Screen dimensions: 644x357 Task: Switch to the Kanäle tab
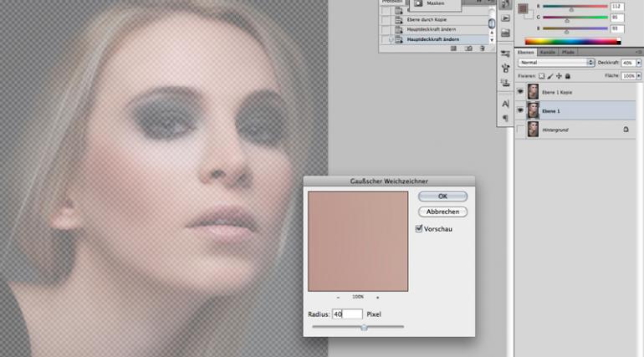pyautogui.click(x=548, y=52)
